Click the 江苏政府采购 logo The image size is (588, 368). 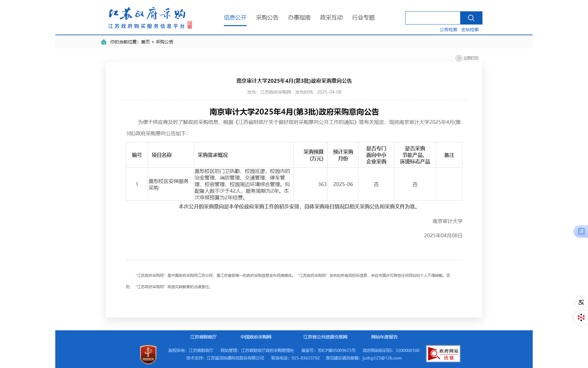150,18
